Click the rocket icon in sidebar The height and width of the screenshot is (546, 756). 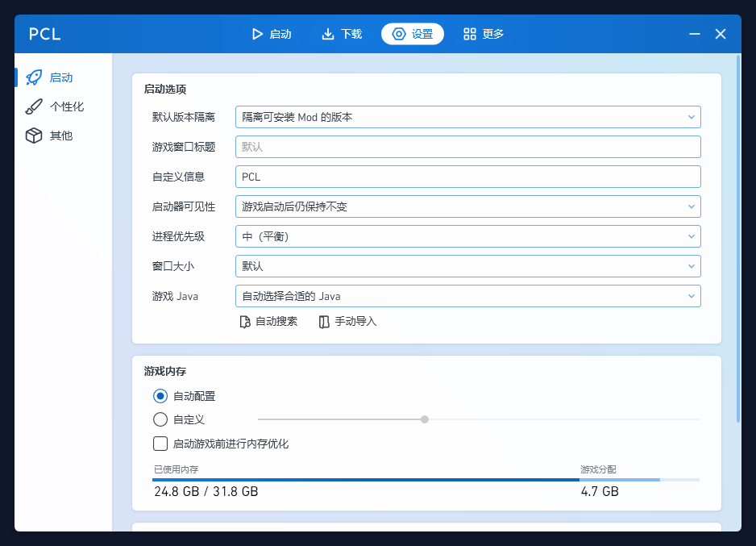pos(34,77)
